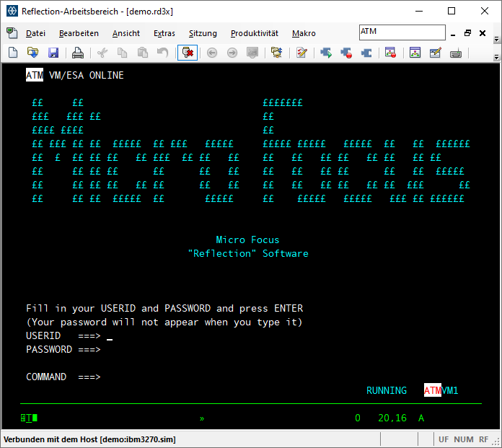Open a file via the folder icon
Screen dimensions: 502x448
pos(32,53)
